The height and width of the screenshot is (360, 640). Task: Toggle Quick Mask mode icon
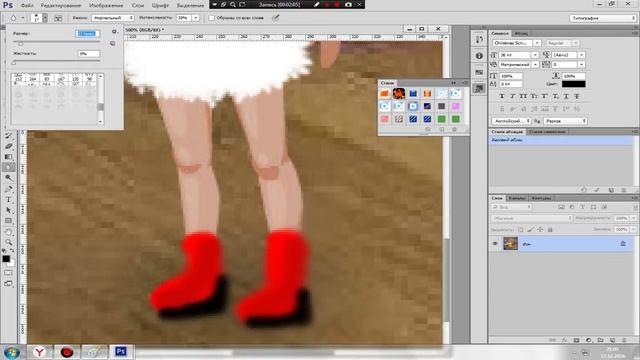click(9, 273)
